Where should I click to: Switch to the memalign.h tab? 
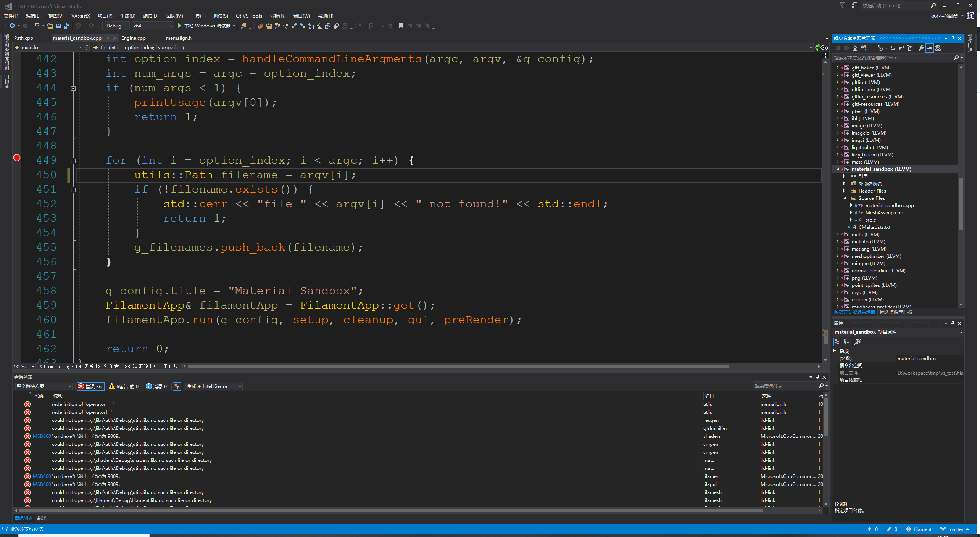coord(179,38)
